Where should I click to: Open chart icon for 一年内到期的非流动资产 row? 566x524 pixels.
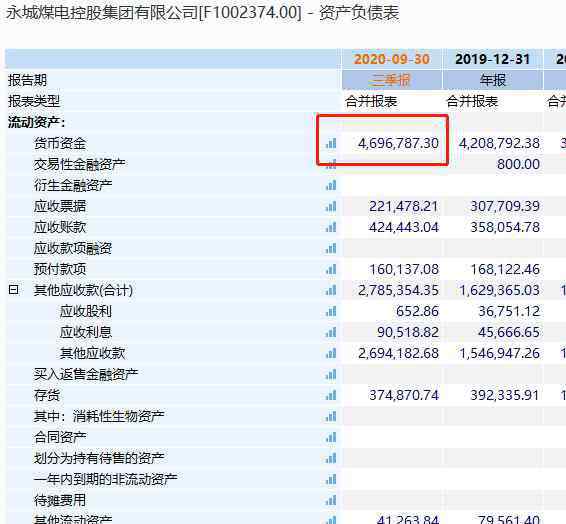tap(331, 479)
